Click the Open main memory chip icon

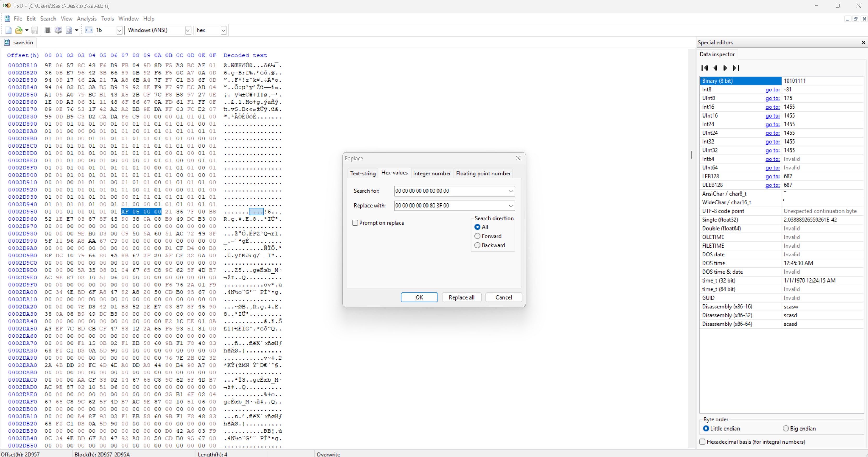point(47,30)
